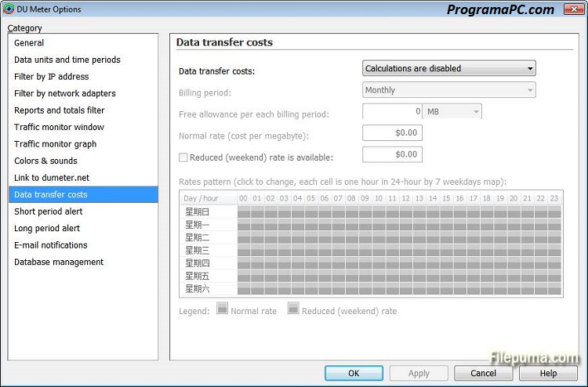Viewport: 588px width, 387px height.
Task: Click the 星期四 row label
Action: (x=198, y=263)
